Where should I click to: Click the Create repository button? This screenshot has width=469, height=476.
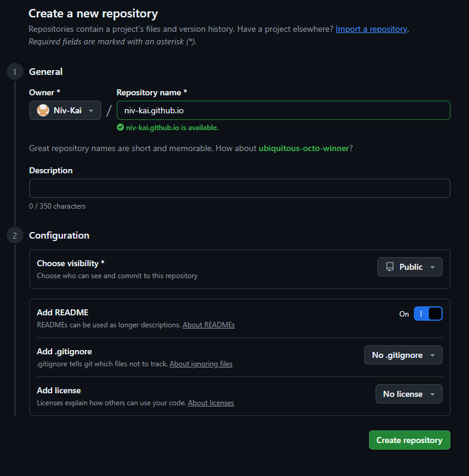click(x=410, y=440)
